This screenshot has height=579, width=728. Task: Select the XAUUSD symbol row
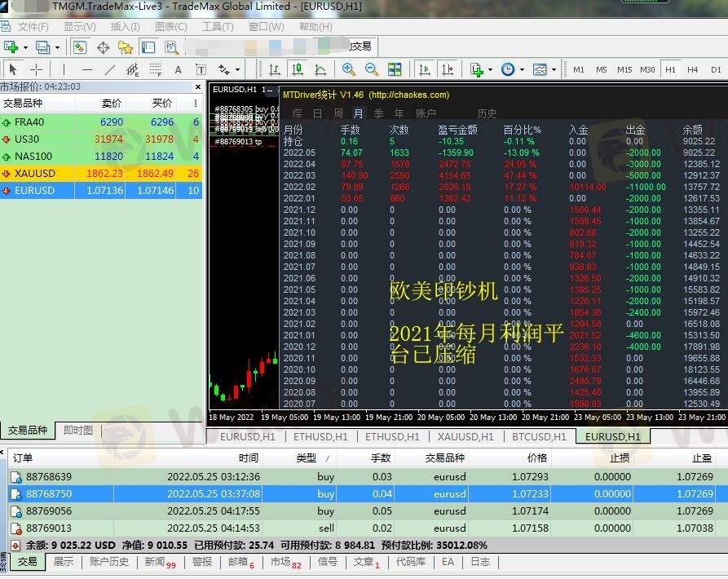click(35, 174)
